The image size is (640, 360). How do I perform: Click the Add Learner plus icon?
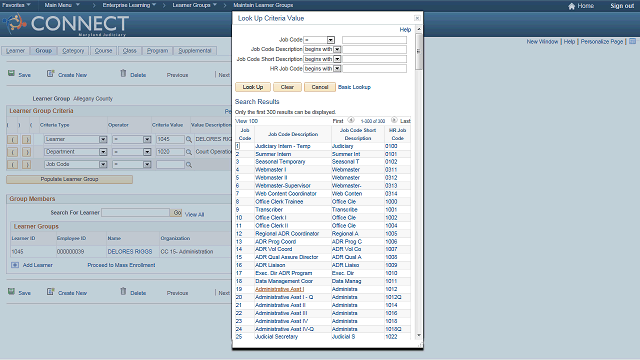[15, 265]
